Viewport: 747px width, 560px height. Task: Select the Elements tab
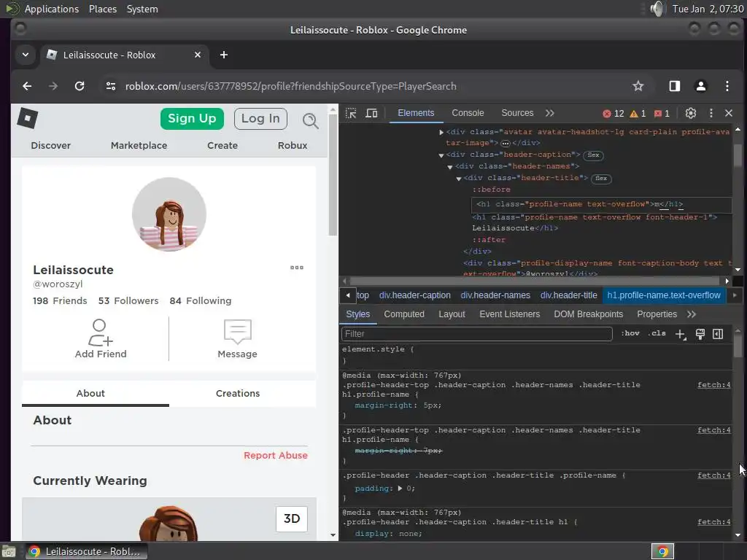416,113
